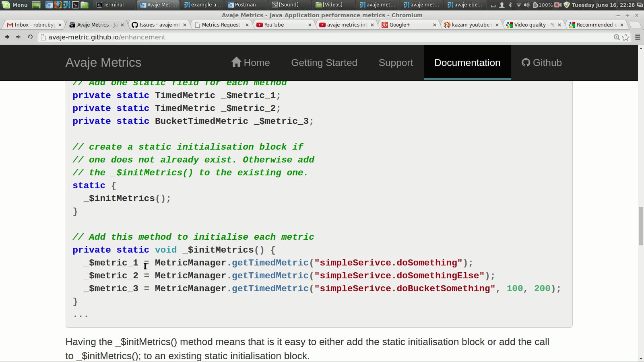This screenshot has height=362, width=644.
Task: Click the browser back arrow
Action: 7,37
